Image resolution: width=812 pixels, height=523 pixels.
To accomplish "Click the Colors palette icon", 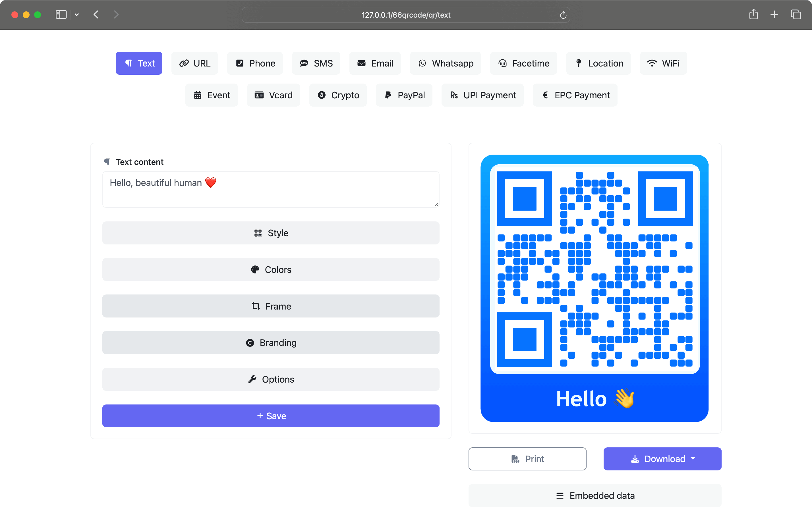I will pos(255,270).
